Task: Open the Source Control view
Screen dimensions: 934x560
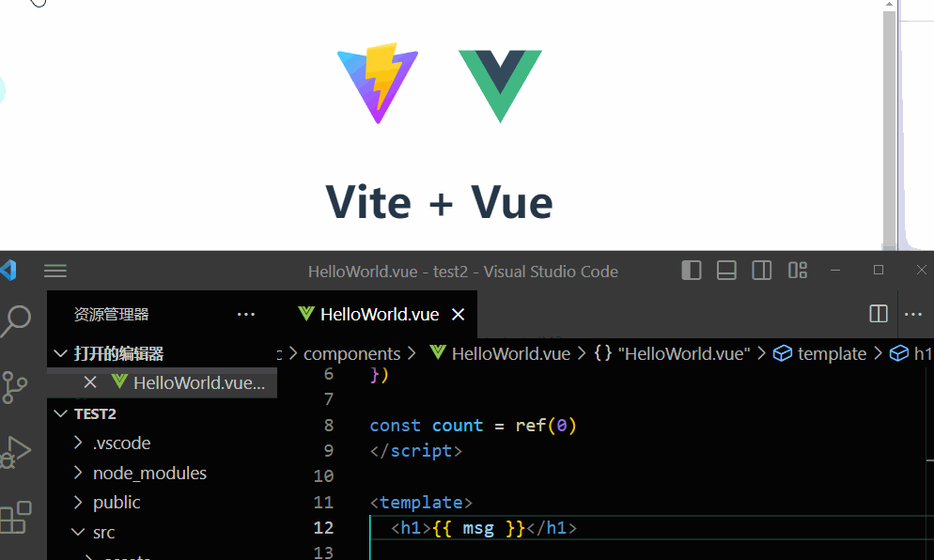Action: [14, 387]
